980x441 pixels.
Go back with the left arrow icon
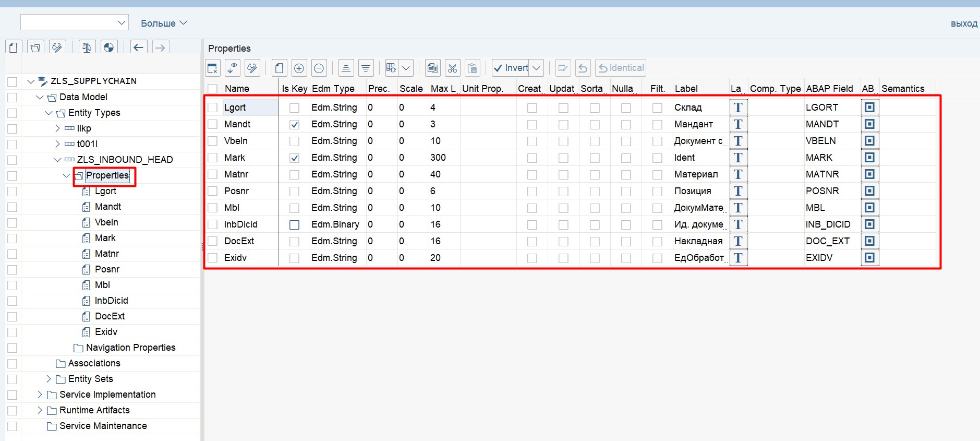(x=138, y=47)
